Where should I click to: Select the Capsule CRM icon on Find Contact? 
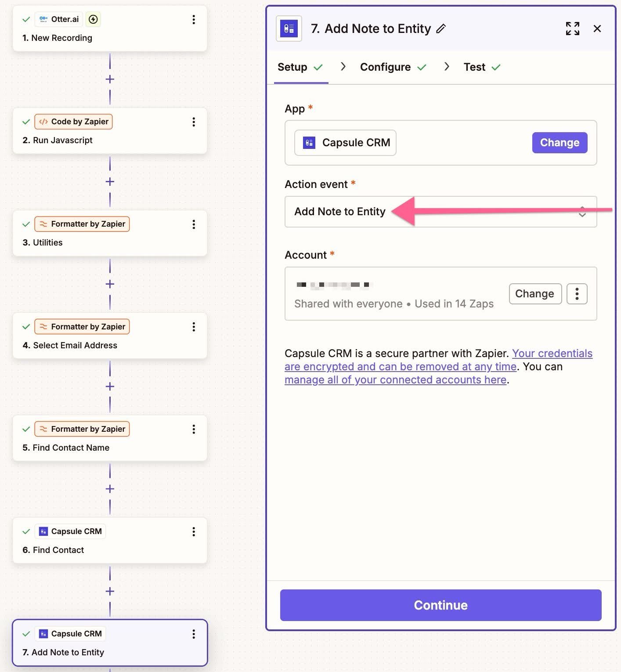[x=43, y=531]
